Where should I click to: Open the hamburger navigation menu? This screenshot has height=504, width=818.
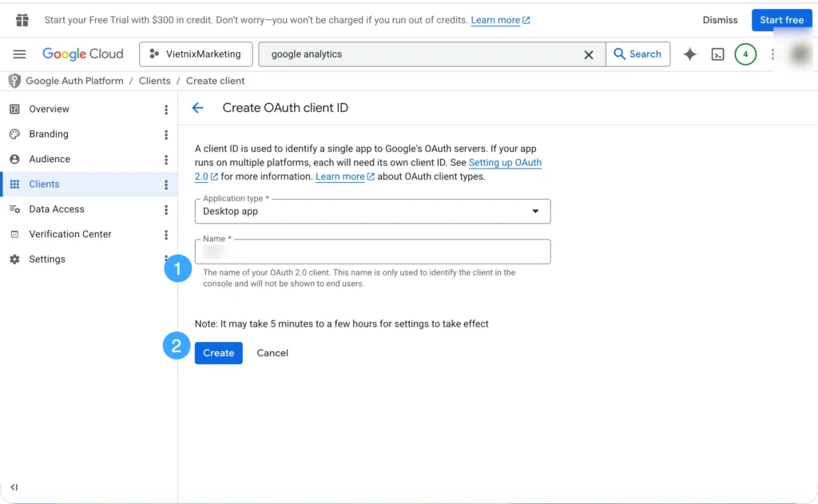pos(19,54)
